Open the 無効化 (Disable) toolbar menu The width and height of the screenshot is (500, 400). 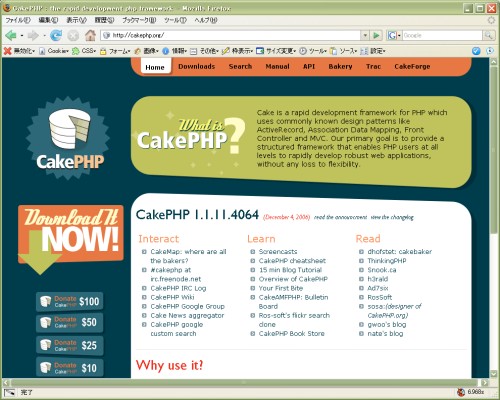click(19, 51)
